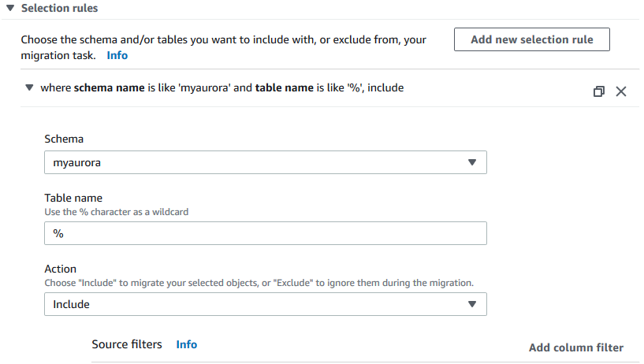644x364 pixels.
Task: Click the Action dropdown arrow icon
Action: pos(472,304)
